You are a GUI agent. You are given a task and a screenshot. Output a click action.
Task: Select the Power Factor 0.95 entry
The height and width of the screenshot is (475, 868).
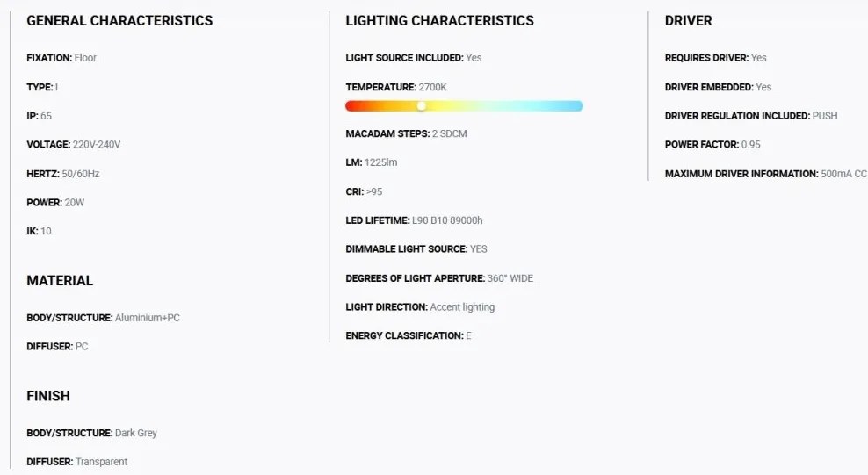pyautogui.click(x=712, y=145)
